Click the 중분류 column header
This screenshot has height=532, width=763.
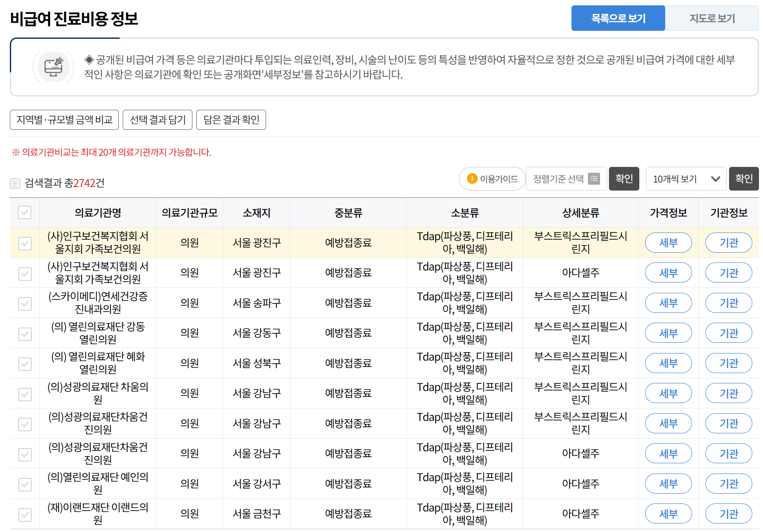click(348, 213)
